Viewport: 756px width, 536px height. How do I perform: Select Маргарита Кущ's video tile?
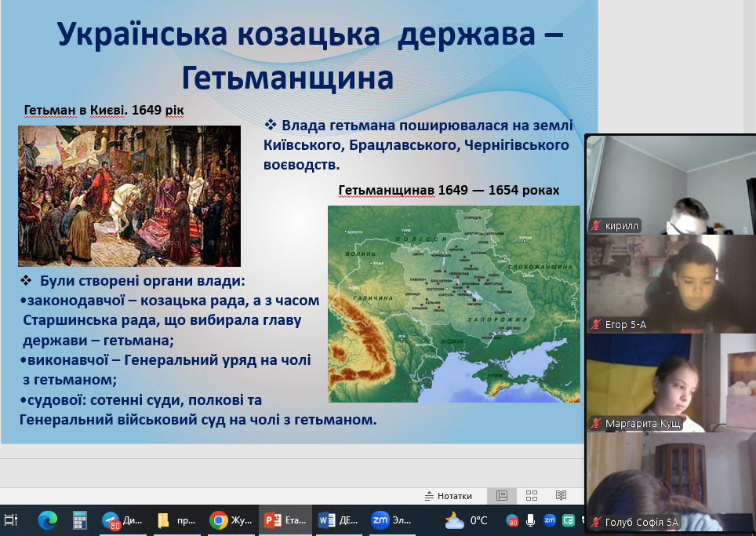(671, 383)
